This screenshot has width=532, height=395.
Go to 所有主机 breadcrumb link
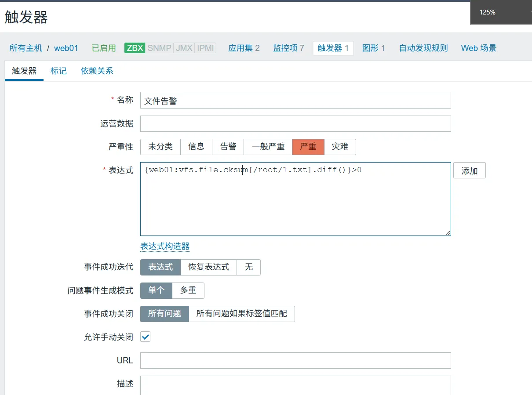pyautogui.click(x=26, y=48)
